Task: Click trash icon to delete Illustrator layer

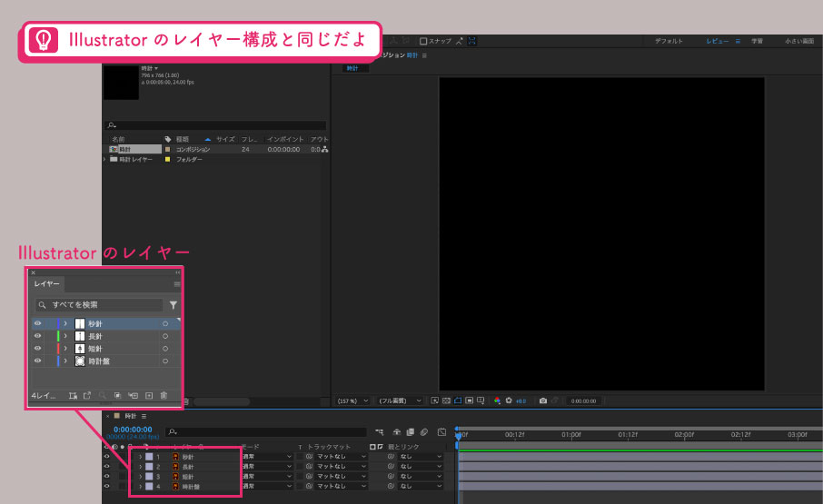Action: pyautogui.click(x=164, y=395)
